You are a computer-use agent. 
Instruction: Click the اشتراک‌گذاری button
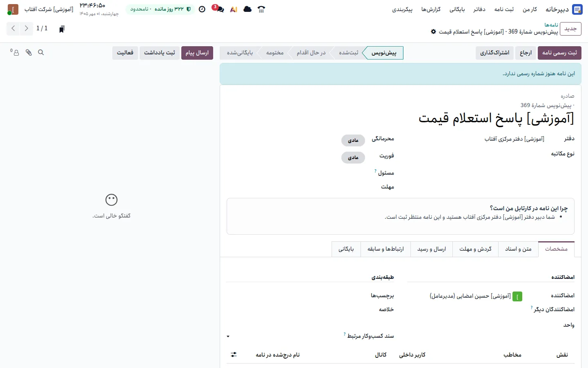pyautogui.click(x=494, y=53)
